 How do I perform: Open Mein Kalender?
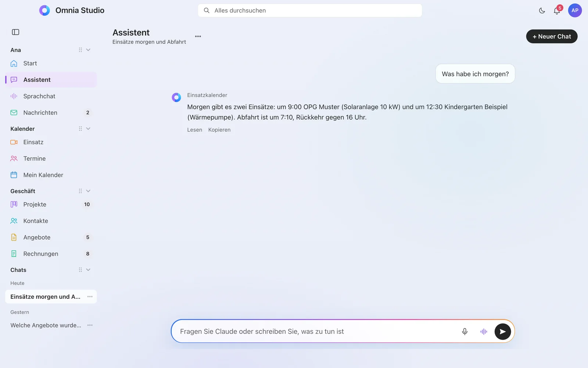(x=51, y=175)
